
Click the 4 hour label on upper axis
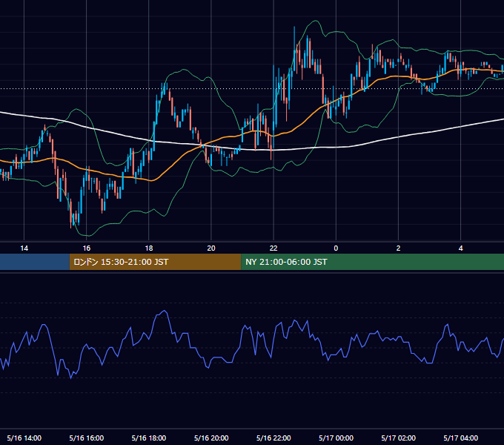(460, 248)
